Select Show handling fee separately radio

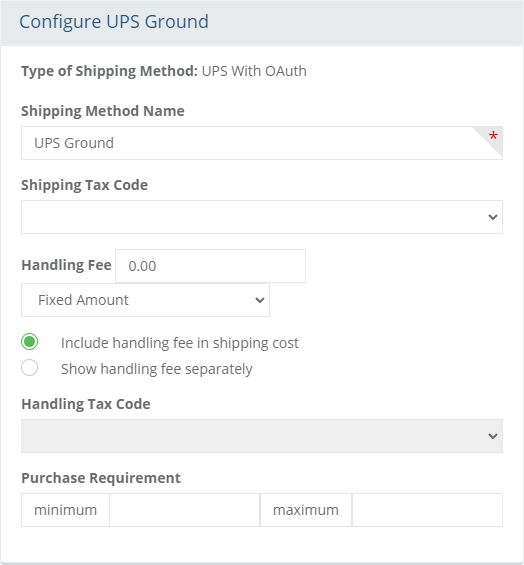click(30, 368)
